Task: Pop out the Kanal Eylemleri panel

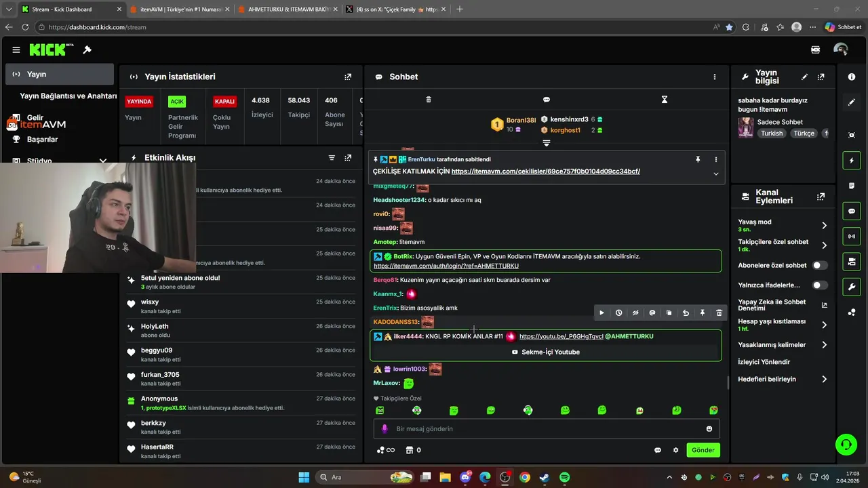Action: coord(821,197)
